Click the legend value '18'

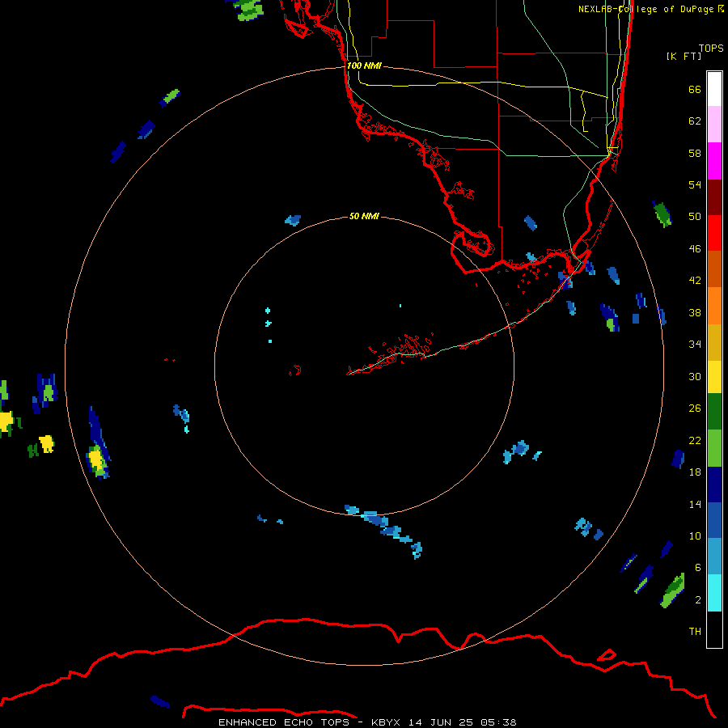click(x=695, y=472)
